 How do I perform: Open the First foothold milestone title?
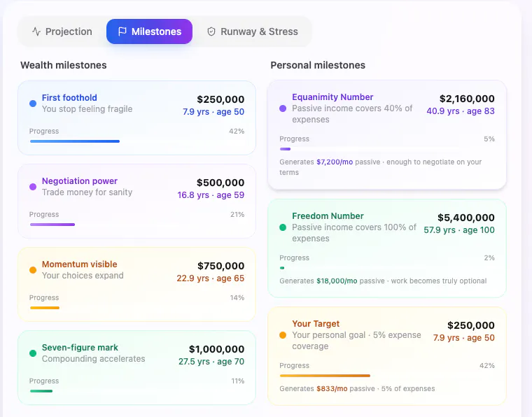69,98
